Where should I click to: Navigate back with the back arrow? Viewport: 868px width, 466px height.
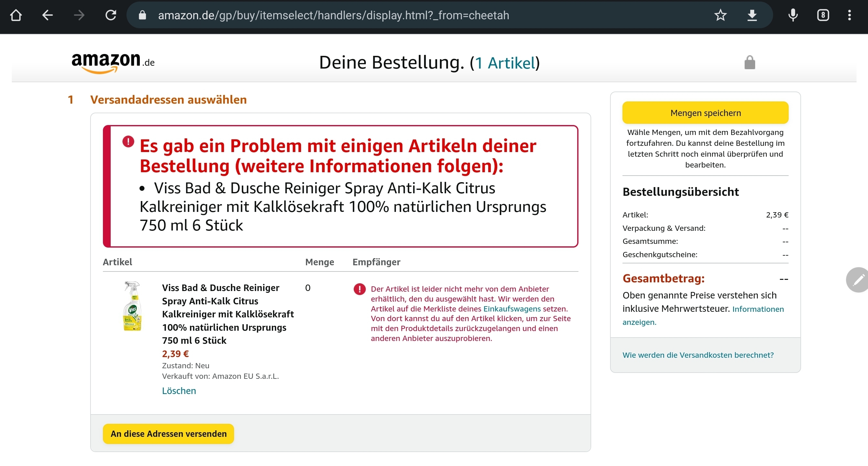(x=47, y=15)
